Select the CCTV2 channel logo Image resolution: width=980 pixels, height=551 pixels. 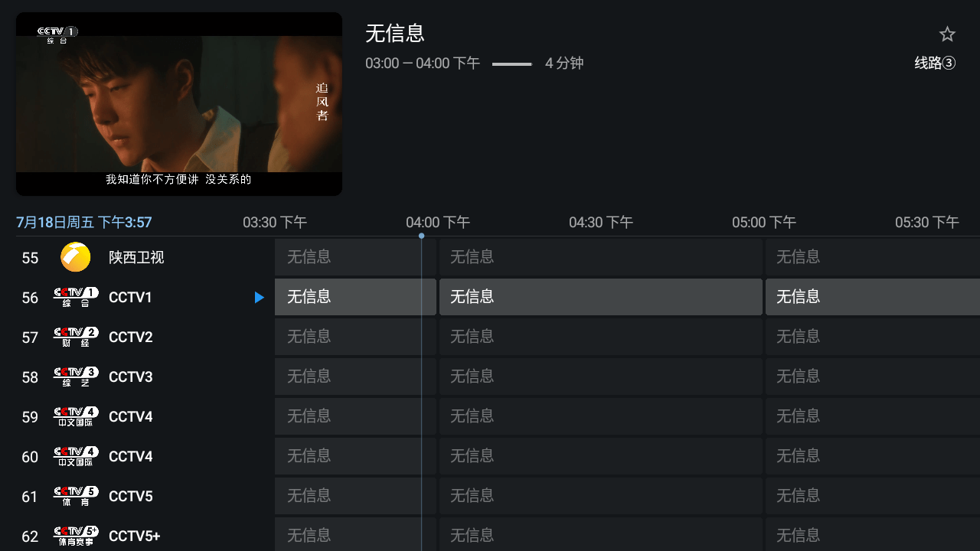[x=75, y=337]
